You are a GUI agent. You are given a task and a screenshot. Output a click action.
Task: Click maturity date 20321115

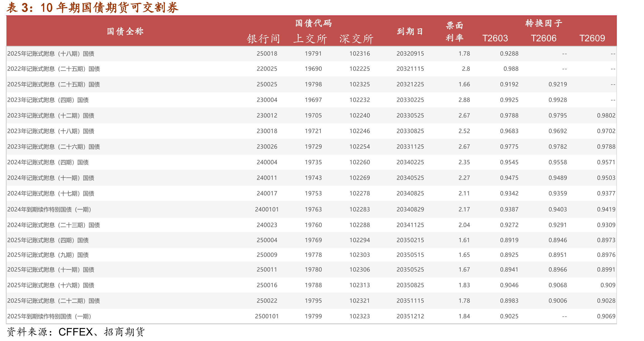[x=410, y=69]
